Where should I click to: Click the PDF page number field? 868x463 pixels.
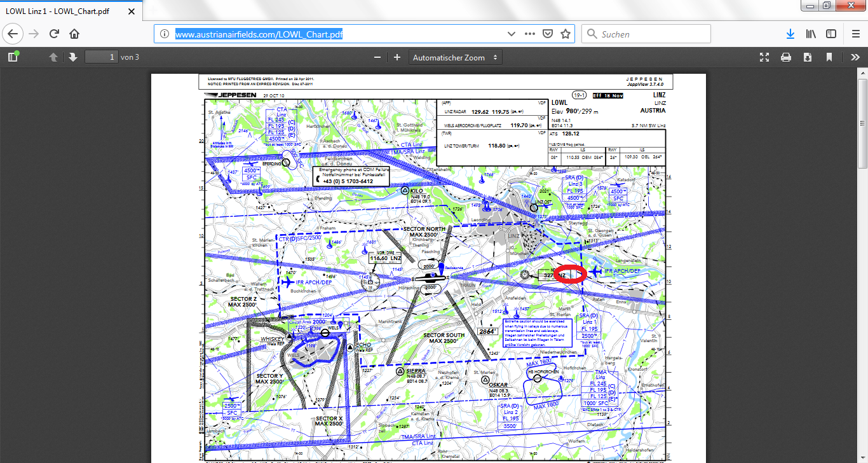coord(102,57)
